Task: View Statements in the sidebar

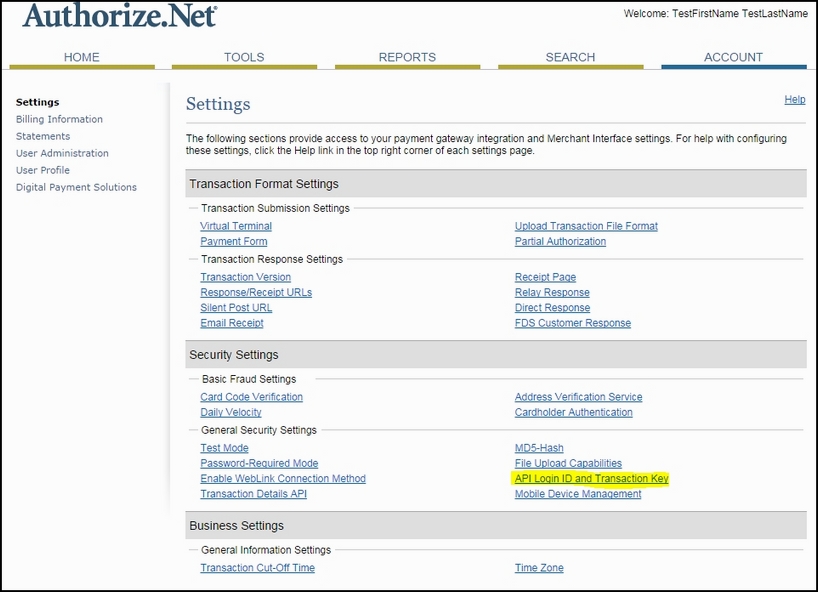Action: pos(43,136)
